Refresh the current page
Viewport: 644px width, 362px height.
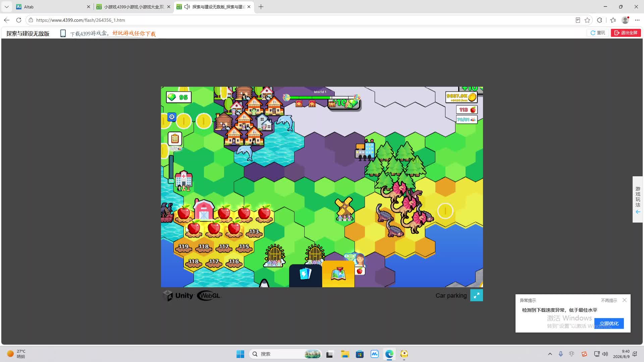point(19,20)
